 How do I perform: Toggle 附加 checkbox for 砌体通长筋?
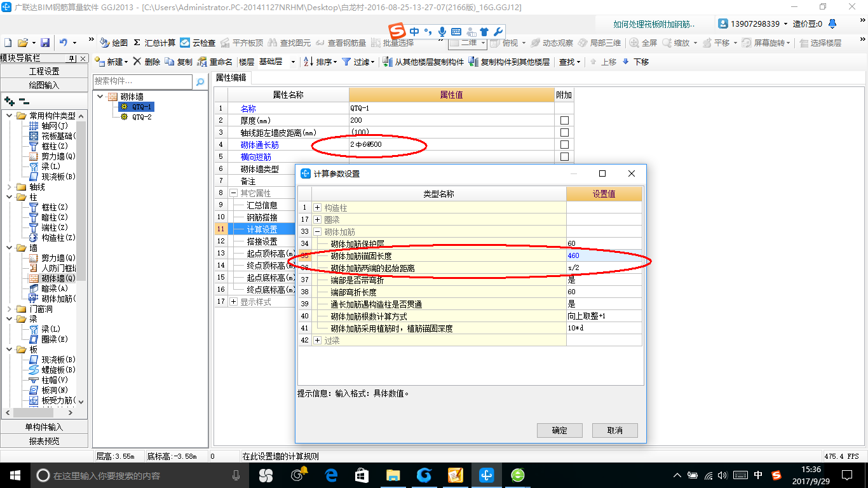tap(564, 144)
